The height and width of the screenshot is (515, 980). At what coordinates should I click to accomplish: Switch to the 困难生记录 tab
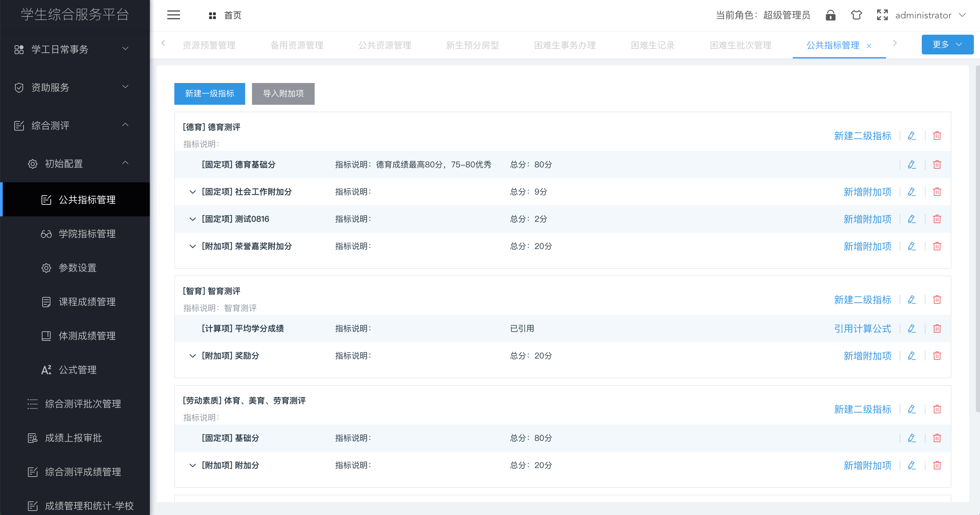(x=652, y=45)
